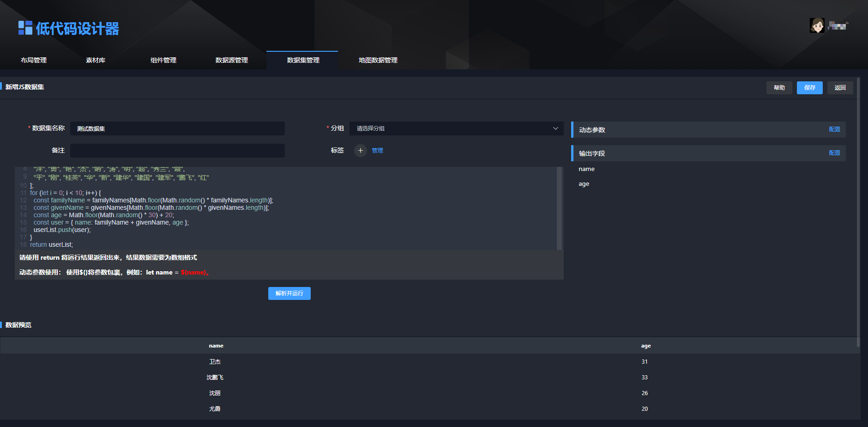
Task: Select the 数据集管理 tab
Action: (x=302, y=60)
